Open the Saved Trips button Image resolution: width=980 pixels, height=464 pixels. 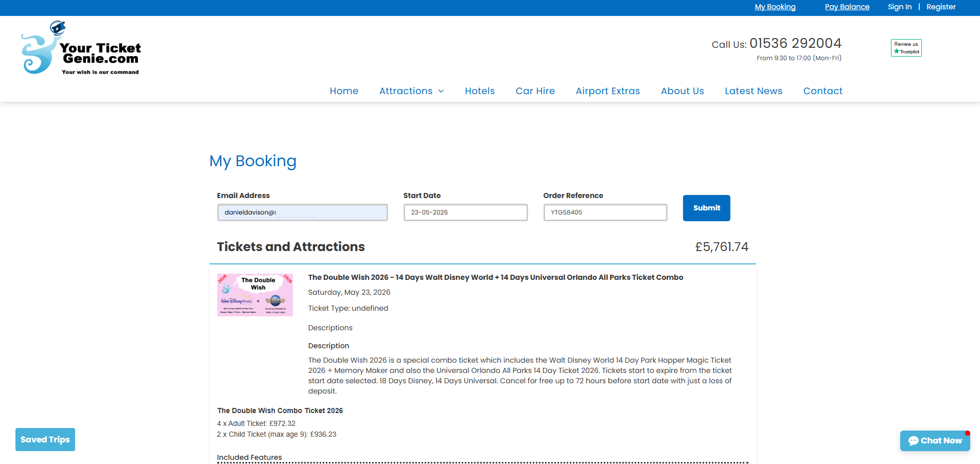tap(45, 439)
